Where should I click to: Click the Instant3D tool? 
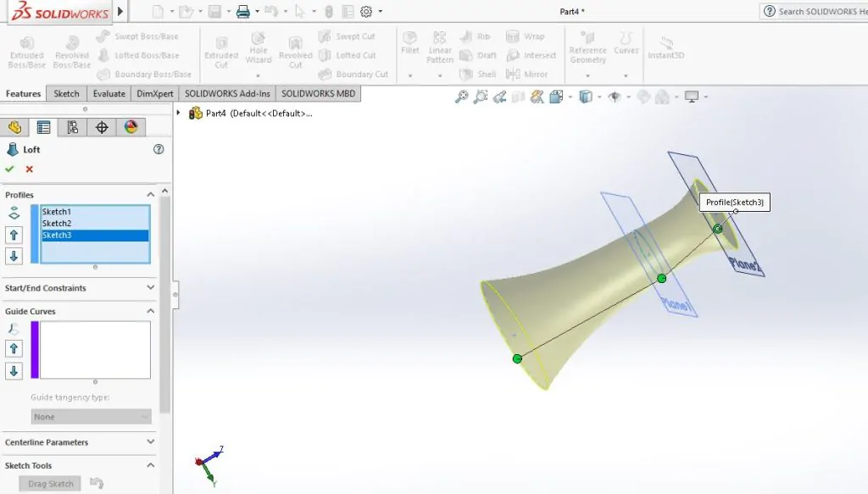point(666,47)
